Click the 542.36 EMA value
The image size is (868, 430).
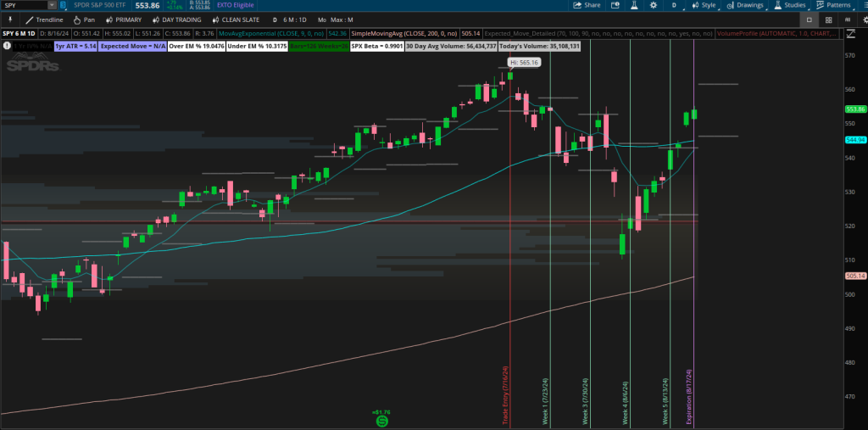[x=337, y=34]
